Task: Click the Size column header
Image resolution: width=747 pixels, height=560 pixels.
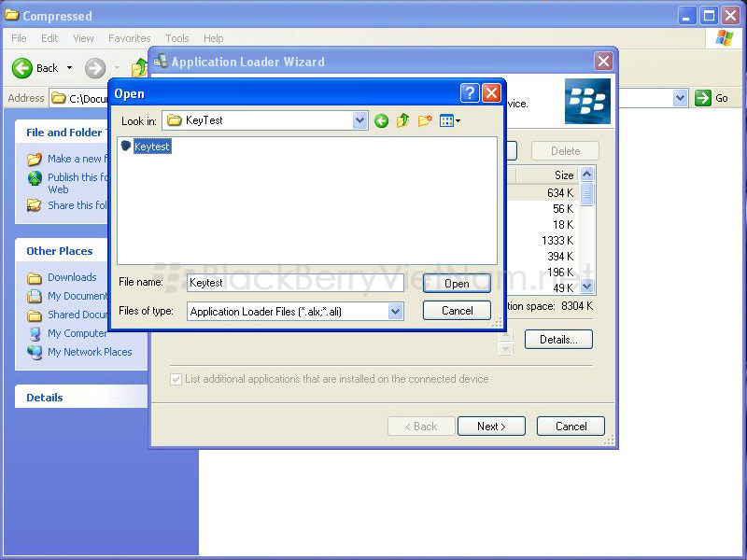Action: [548, 175]
